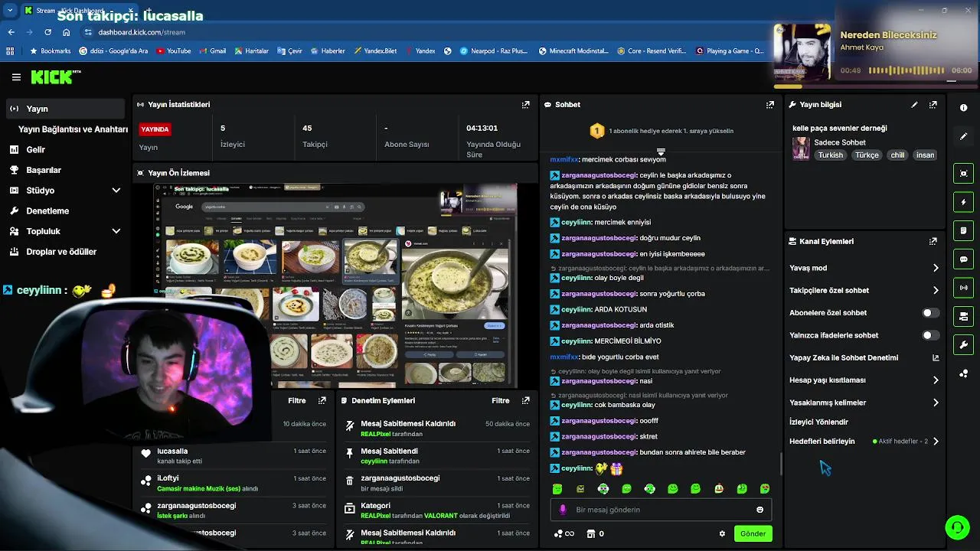Click the channel points infinity icon below chat
The image size is (980, 551).
coord(563,534)
